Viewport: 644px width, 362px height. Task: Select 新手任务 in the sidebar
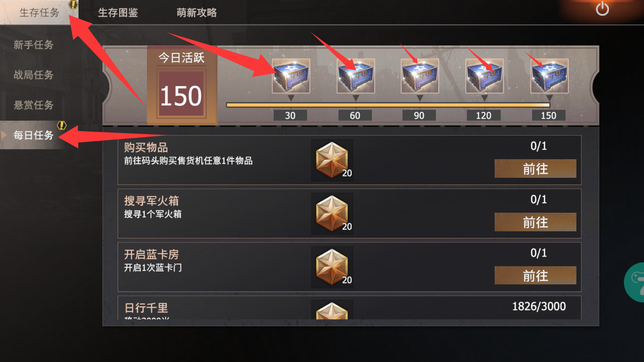click(x=33, y=45)
